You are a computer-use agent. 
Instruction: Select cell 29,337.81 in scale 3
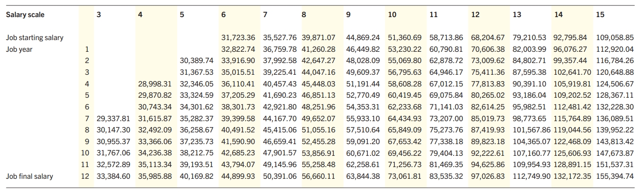click(x=113, y=118)
